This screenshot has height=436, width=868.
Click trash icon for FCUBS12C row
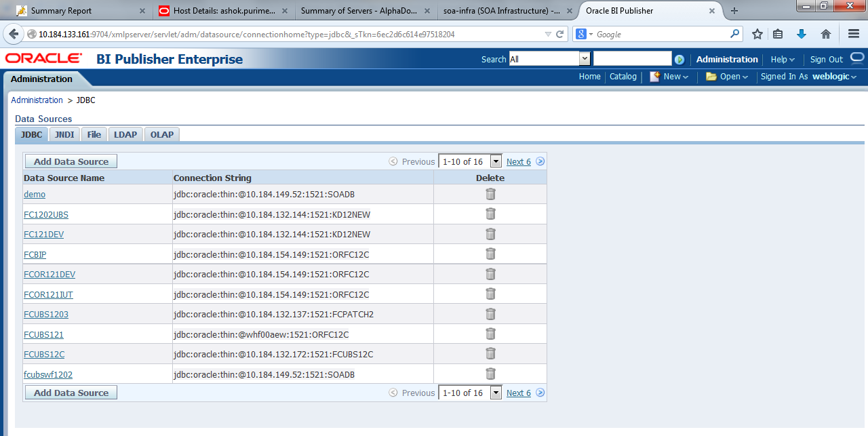[490, 353]
